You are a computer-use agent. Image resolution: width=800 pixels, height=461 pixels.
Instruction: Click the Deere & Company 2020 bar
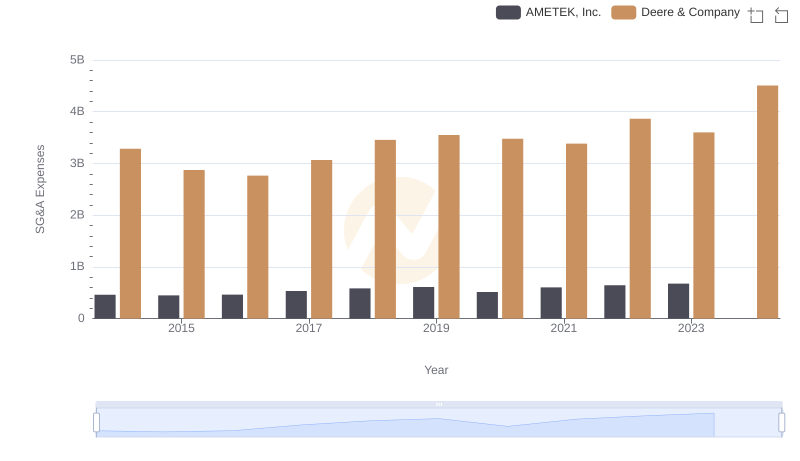[x=512, y=228]
